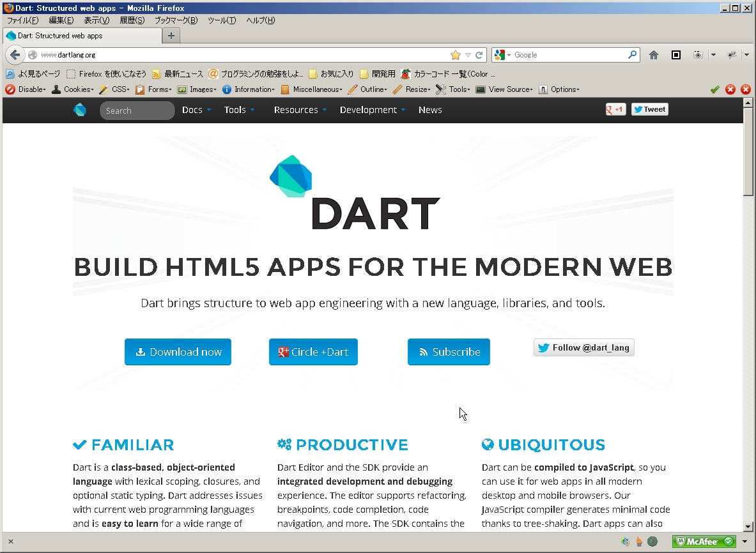Open the Outline dropdown menu
The height and width of the screenshot is (553, 756).
pyautogui.click(x=367, y=89)
